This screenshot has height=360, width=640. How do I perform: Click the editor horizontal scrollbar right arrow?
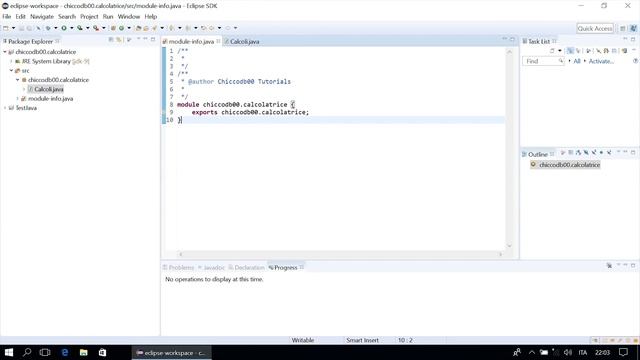(x=500, y=254)
